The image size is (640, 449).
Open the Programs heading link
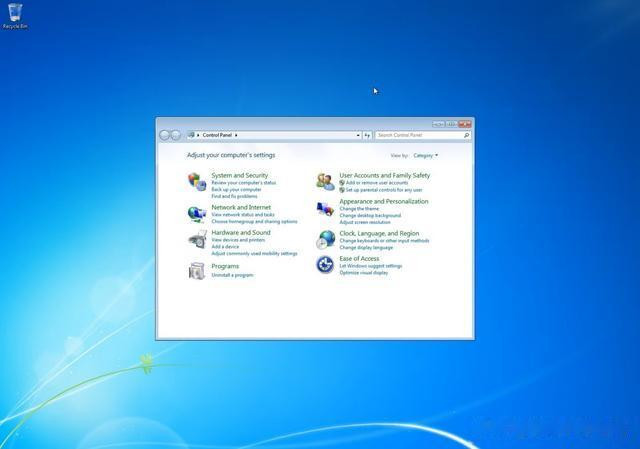(225, 267)
